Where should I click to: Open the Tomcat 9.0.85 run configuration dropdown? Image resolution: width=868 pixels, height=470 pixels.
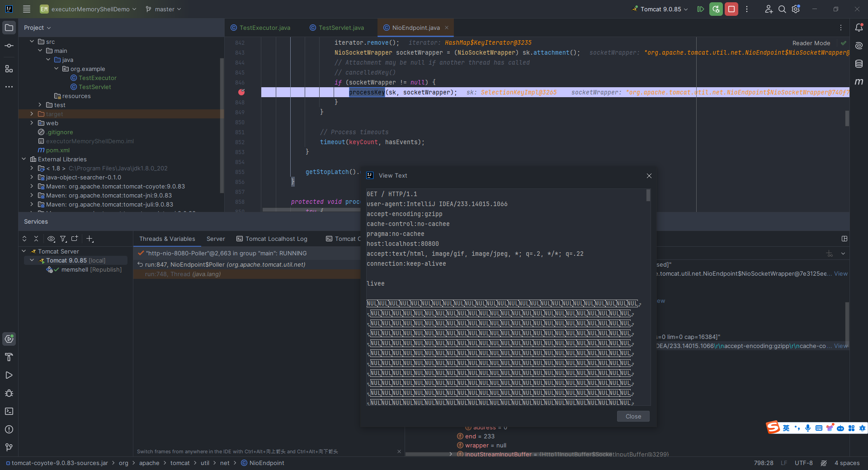(660, 9)
